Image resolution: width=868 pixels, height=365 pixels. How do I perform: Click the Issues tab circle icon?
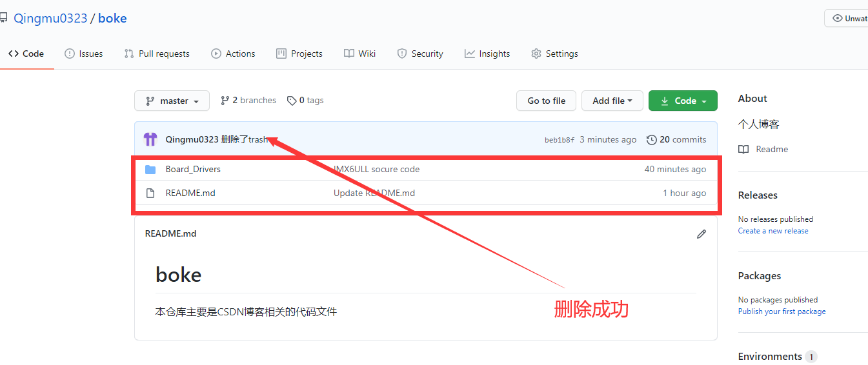pyautogui.click(x=70, y=54)
